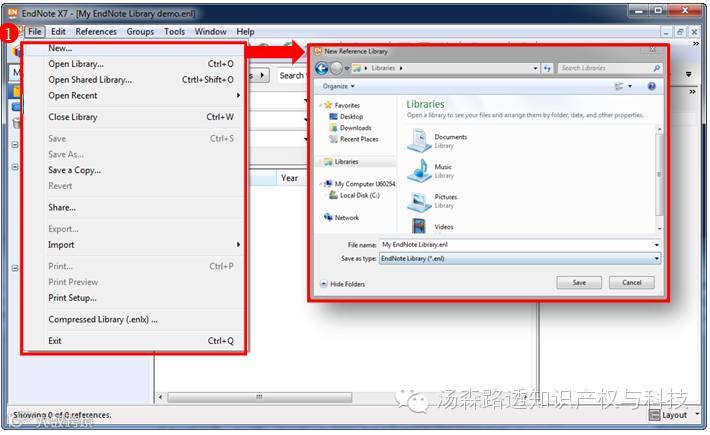
Task: Select the Music library icon
Action: [419, 171]
